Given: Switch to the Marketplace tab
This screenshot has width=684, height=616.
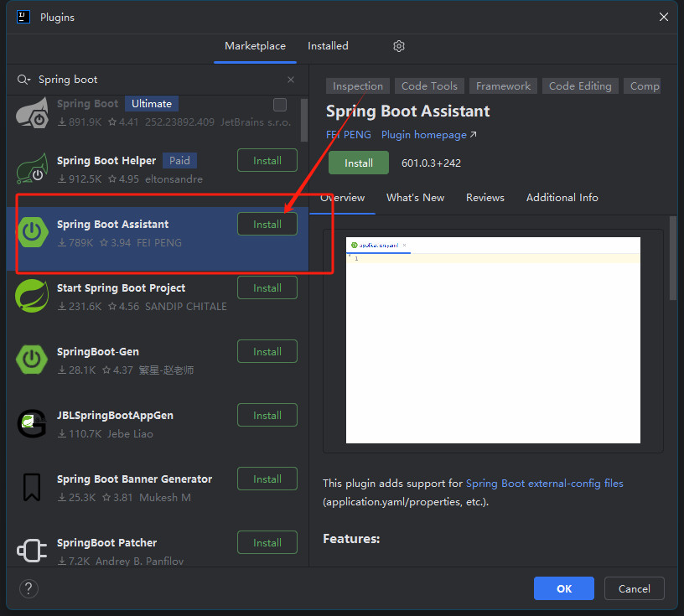Looking at the screenshot, I should point(255,46).
